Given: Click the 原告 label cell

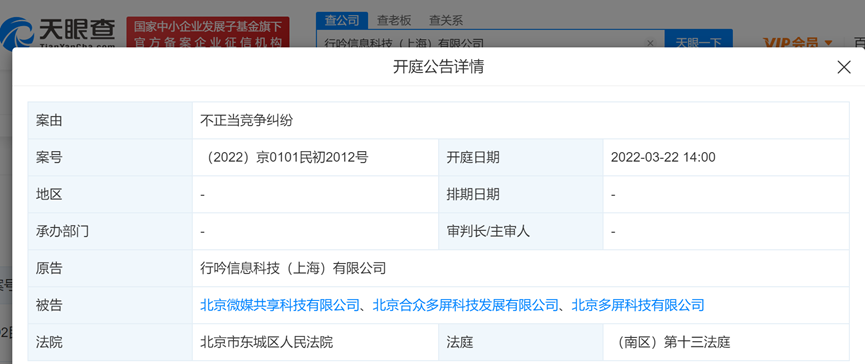Looking at the screenshot, I should [x=110, y=269].
